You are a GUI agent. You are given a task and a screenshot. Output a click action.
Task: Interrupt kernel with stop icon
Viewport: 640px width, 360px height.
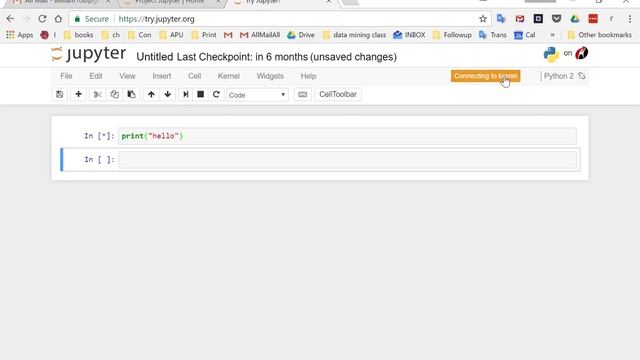tap(200, 94)
